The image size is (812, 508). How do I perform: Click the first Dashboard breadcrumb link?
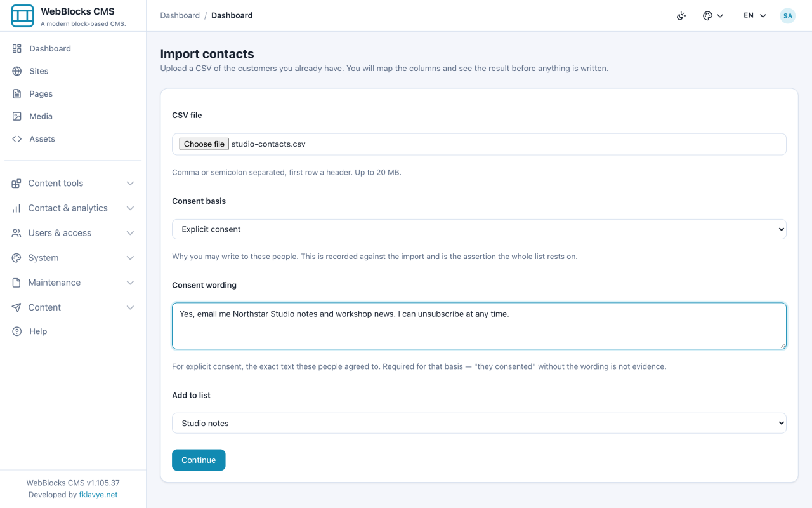pos(180,15)
